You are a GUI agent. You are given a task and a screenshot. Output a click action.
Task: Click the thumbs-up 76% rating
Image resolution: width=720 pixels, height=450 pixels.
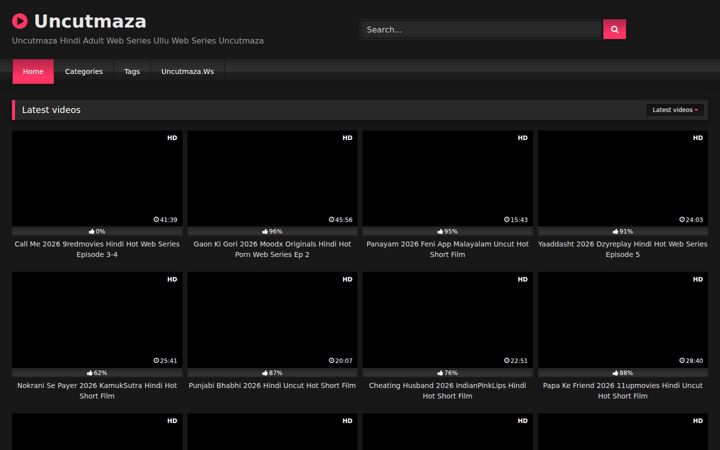pyautogui.click(x=447, y=373)
